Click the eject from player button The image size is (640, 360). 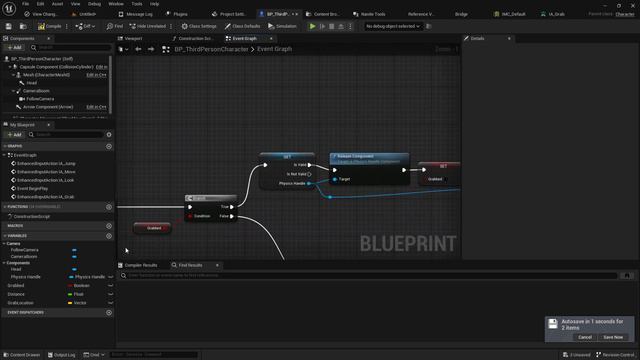pos(341,26)
